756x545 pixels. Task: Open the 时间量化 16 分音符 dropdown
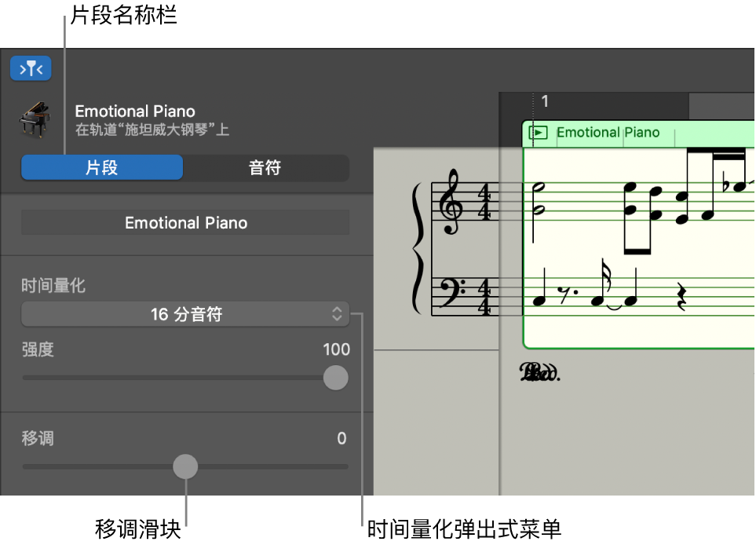tap(185, 315)
